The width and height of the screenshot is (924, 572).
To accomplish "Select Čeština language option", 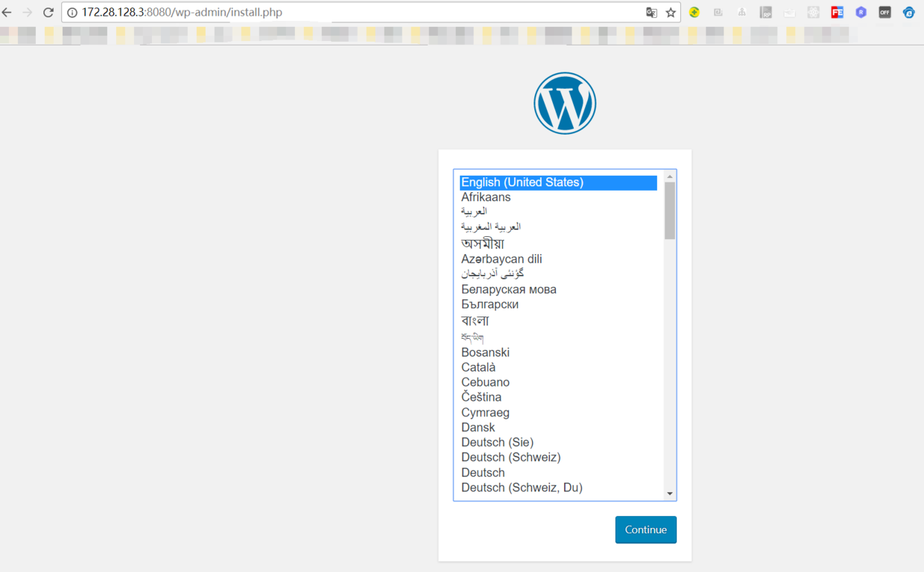I will coord(558,397).
